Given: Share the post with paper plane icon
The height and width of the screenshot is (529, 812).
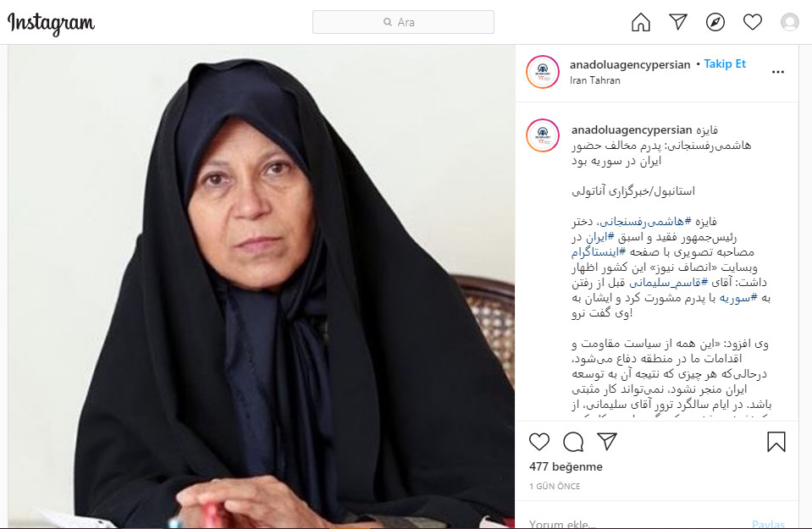Looking at the screenshot, I should 607,442.
